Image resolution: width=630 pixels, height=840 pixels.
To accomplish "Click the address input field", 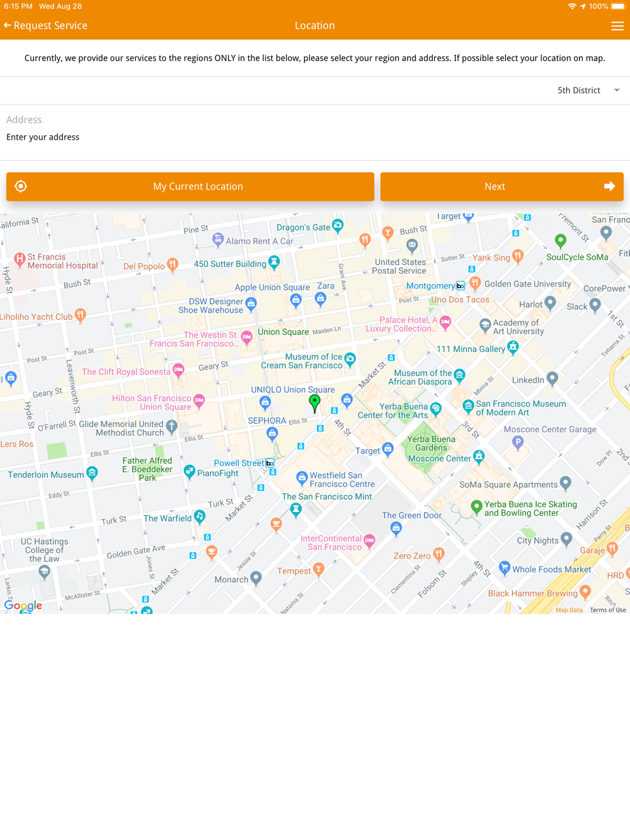I will pos(315,137).
